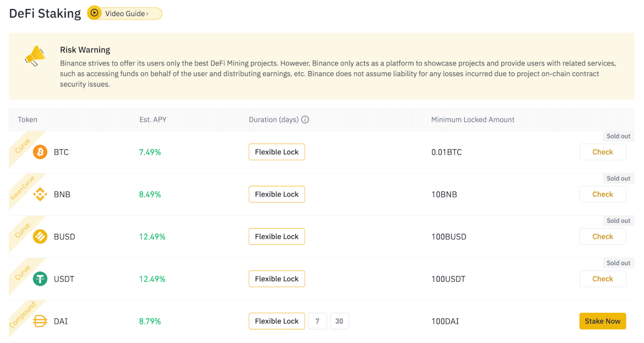The height and width of the screenshot is (343, 644).
Task: Choose the 7 day duration for DAI
Action: (x=317, y=321)
